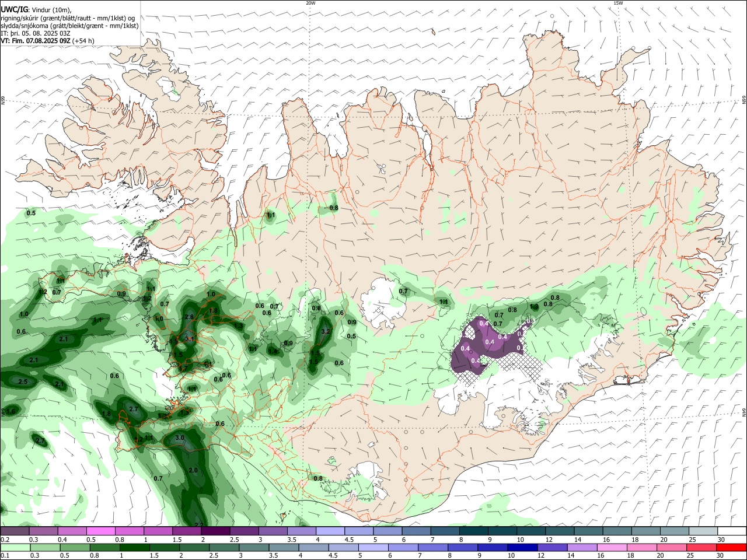Image resolution: width=747 pixels, height=560 pixels.
Task: Click the darkest green 1–1.5 rain legend swatch
Action: click(135, 547)
